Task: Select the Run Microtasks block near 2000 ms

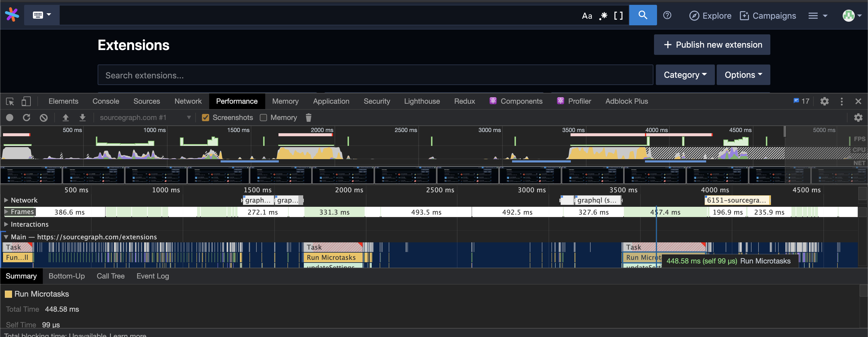Action: 334,257
